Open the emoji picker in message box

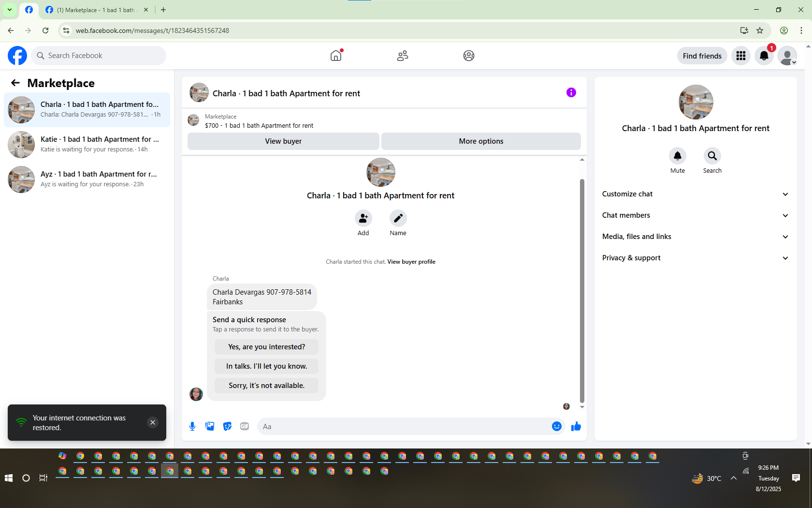pyautogui.click(x=557, y=426)
